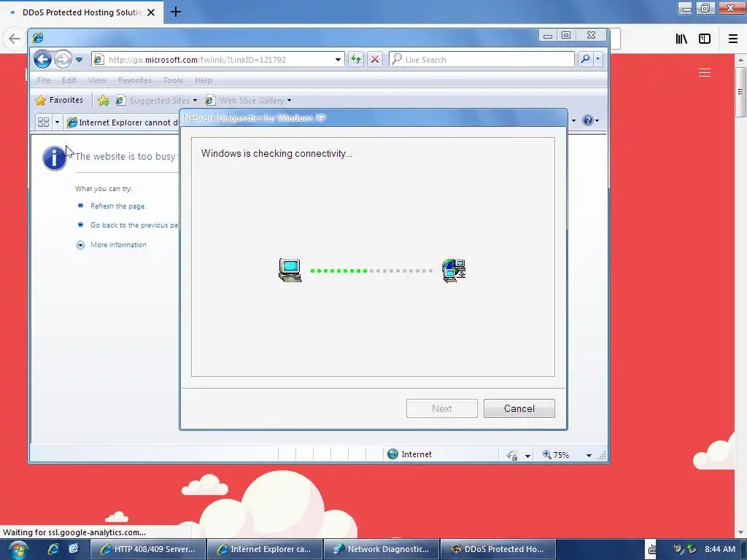Switch to 'DDoS Protected Ho...' taskbar item
This screenshot has width=747, height=560.
[x=499, y=549]
